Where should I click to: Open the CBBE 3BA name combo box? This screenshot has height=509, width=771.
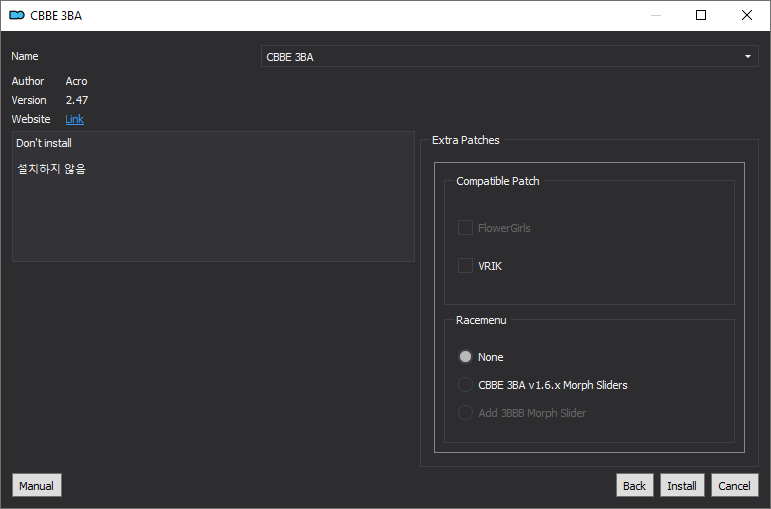pos(509,57)
